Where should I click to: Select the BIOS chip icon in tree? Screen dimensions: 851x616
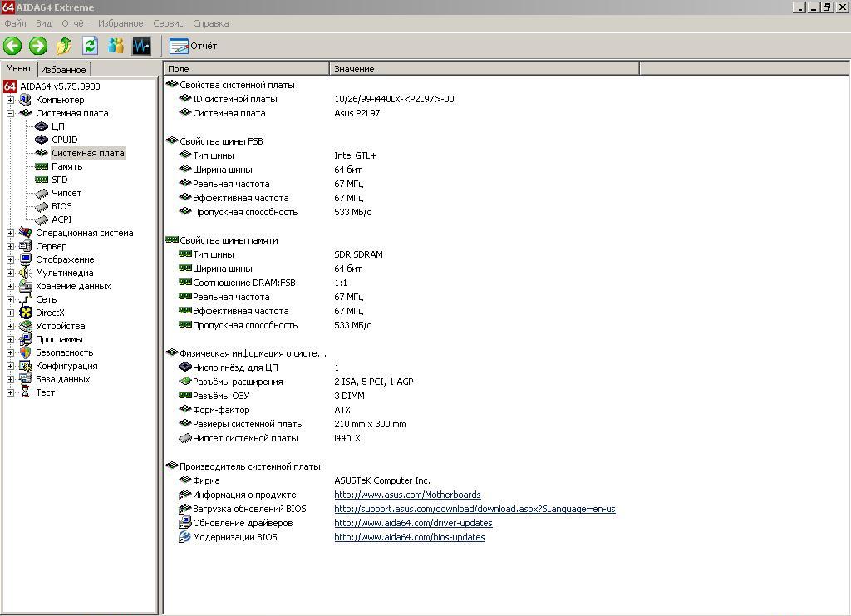pos(42,206)
